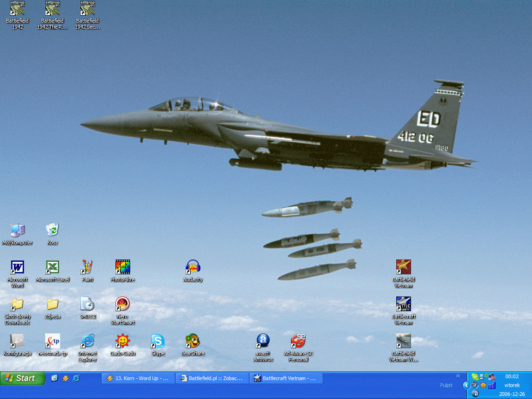The height and width of the screenshot is (399, 532).
Task: Click the Start button
Action: coord(23,378)
